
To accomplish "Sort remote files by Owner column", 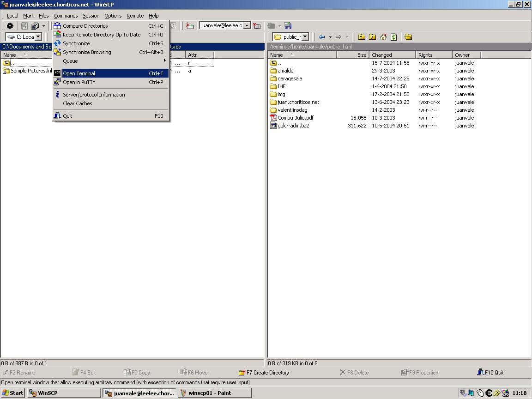I will pos(466,55).
